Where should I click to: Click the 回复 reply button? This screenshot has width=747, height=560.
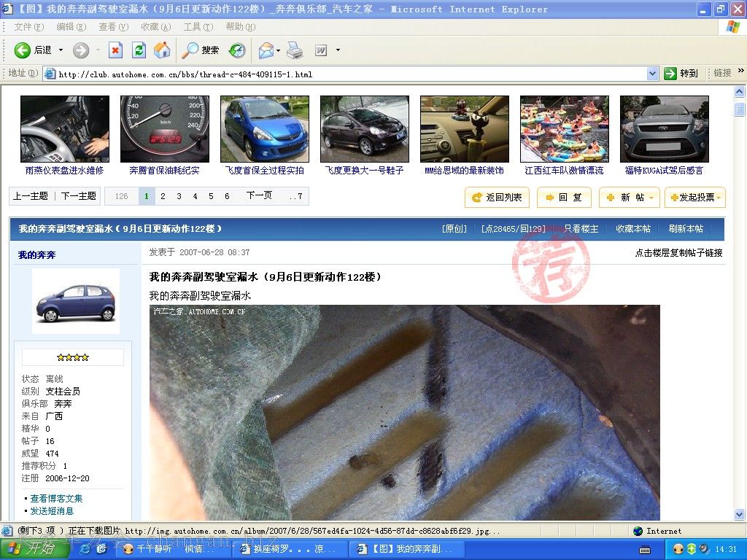click(x=564, y=198)
